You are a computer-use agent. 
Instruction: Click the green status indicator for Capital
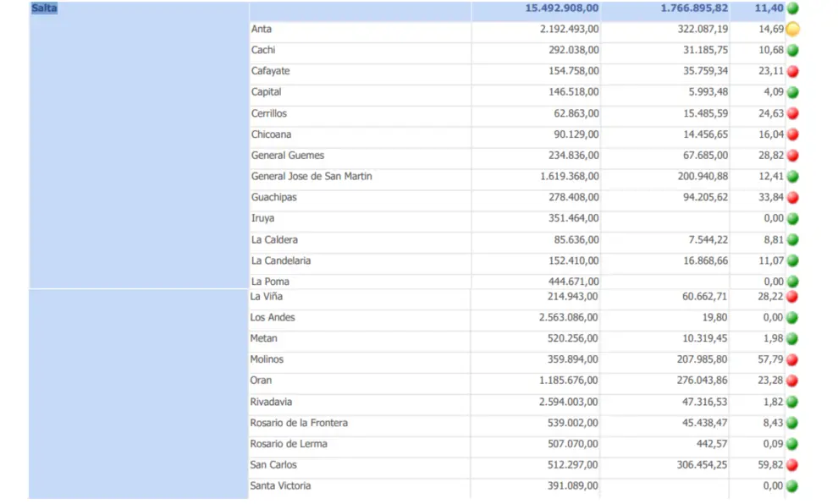pos(793,92)
